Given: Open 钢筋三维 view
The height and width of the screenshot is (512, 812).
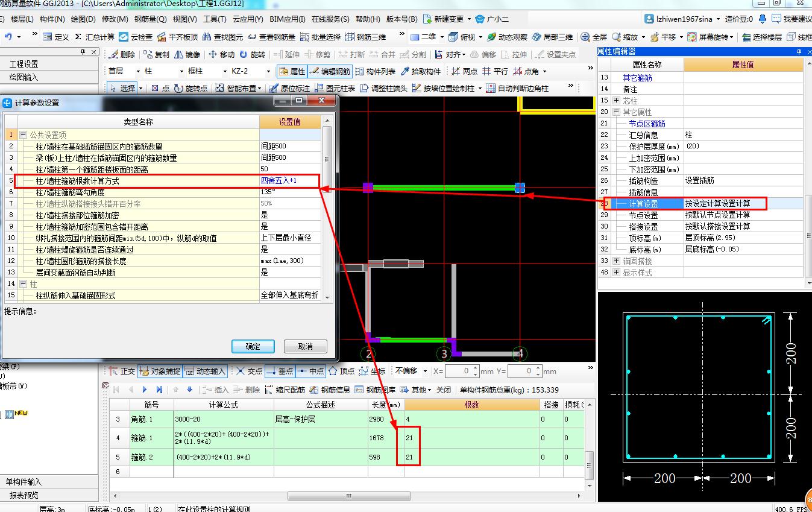Looking at the screenshot, I should click(x=365, y=37).
